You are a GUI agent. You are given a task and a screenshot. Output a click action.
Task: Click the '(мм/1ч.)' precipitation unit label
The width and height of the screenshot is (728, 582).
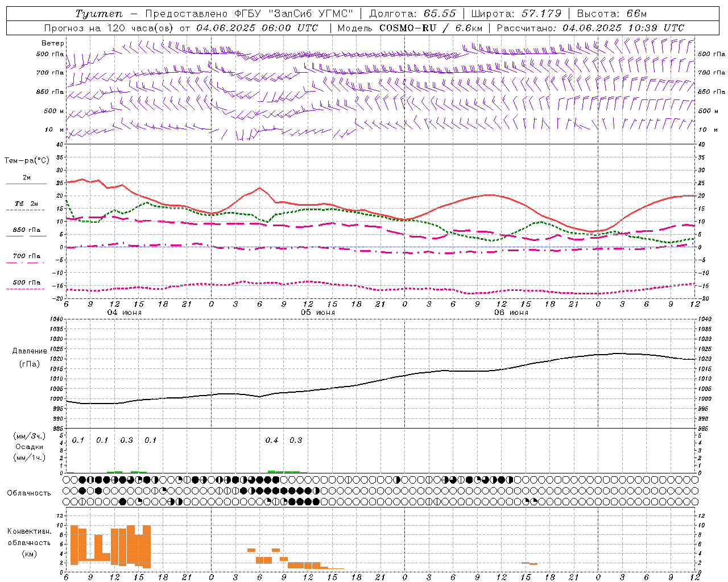[x=30, y=458]
